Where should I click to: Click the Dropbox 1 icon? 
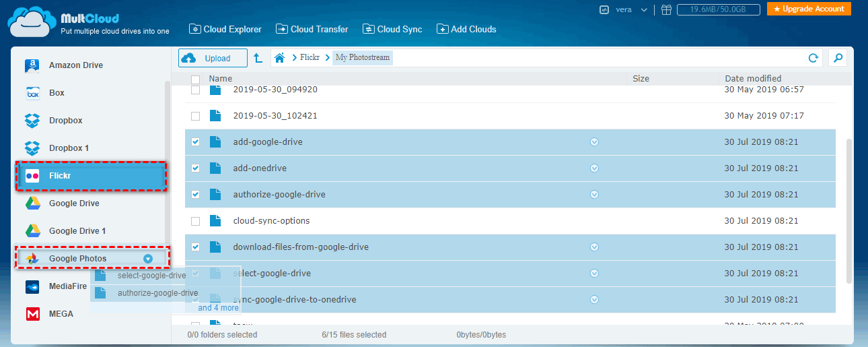pyautogui.click(x=33, y=148)
